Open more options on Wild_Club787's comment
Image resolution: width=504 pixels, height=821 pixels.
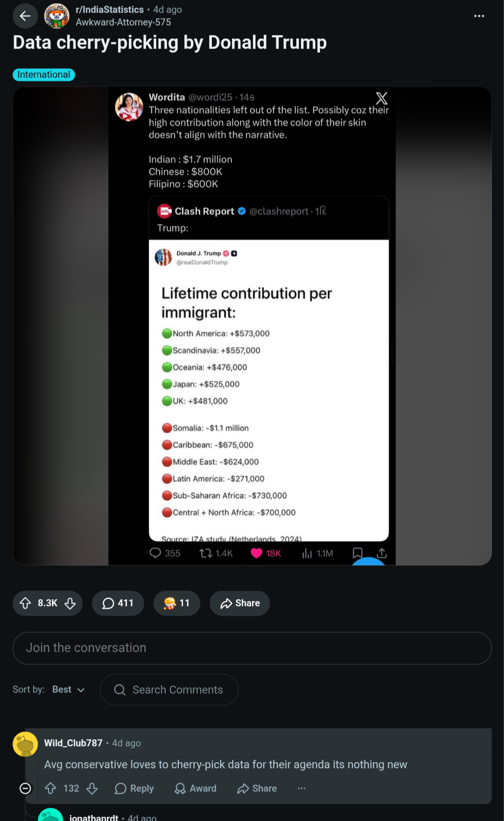(x=302, y=788)
